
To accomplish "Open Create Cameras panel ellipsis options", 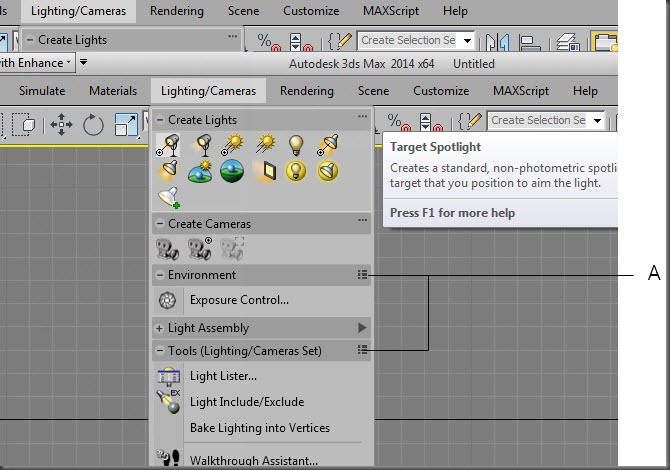I will pyautogui.click(x=362, y=220).
